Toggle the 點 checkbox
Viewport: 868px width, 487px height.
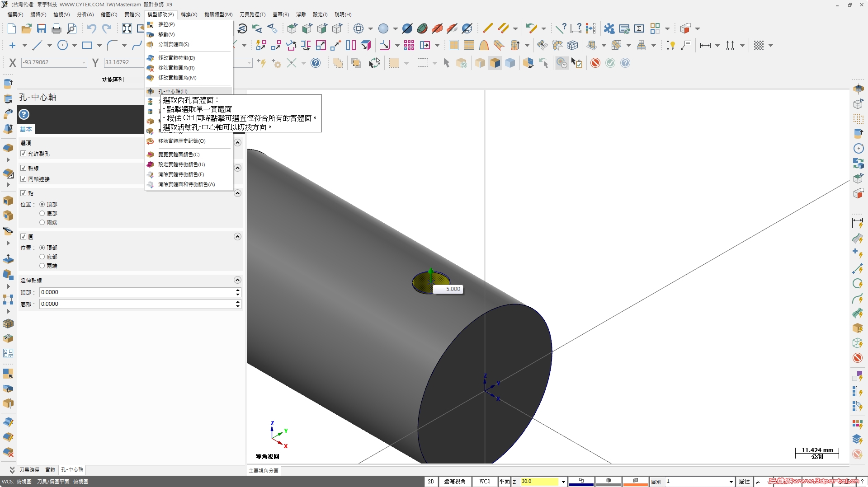pos(24,193)
